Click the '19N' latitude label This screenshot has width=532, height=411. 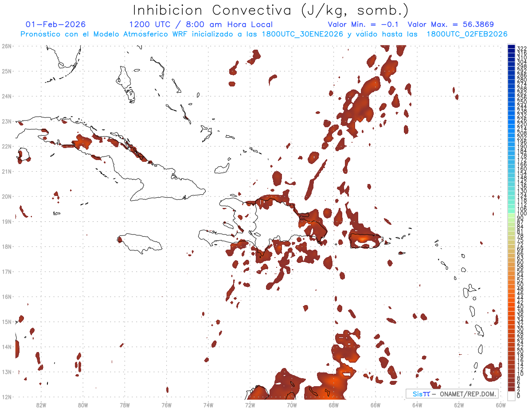(x=6, y=221)
